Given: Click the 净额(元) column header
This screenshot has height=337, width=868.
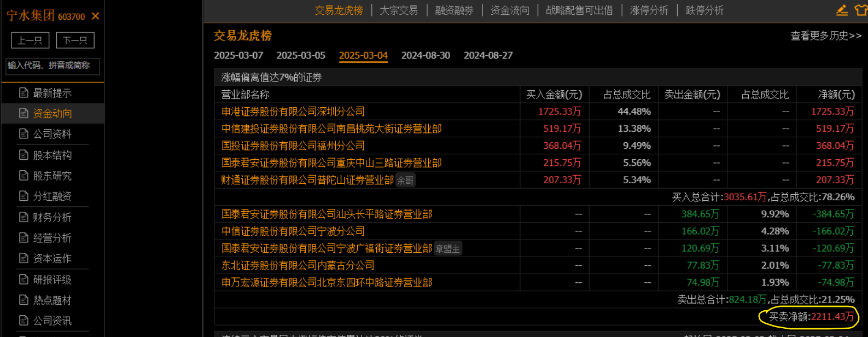Looking at the screenshot, I should 836,95.
